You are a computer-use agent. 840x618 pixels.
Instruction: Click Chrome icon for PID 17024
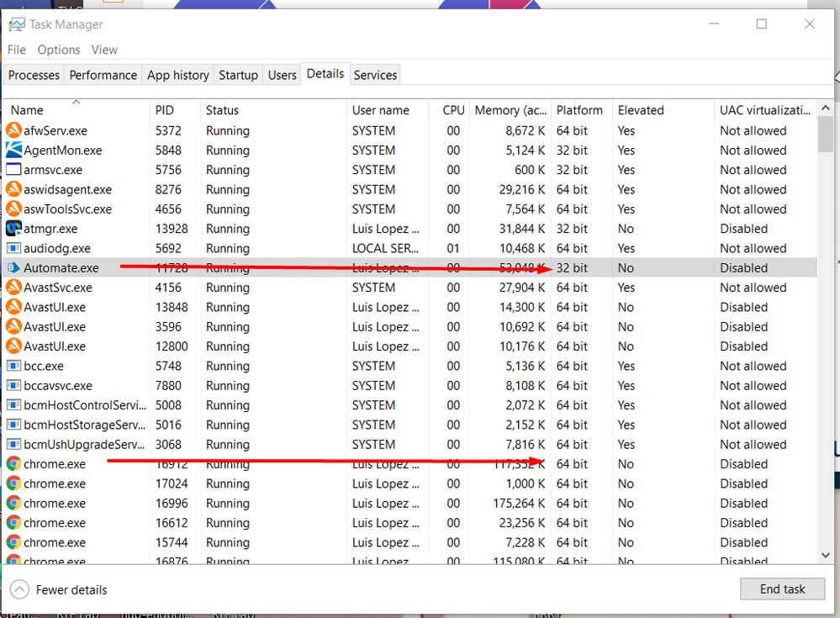coord(13,483)
